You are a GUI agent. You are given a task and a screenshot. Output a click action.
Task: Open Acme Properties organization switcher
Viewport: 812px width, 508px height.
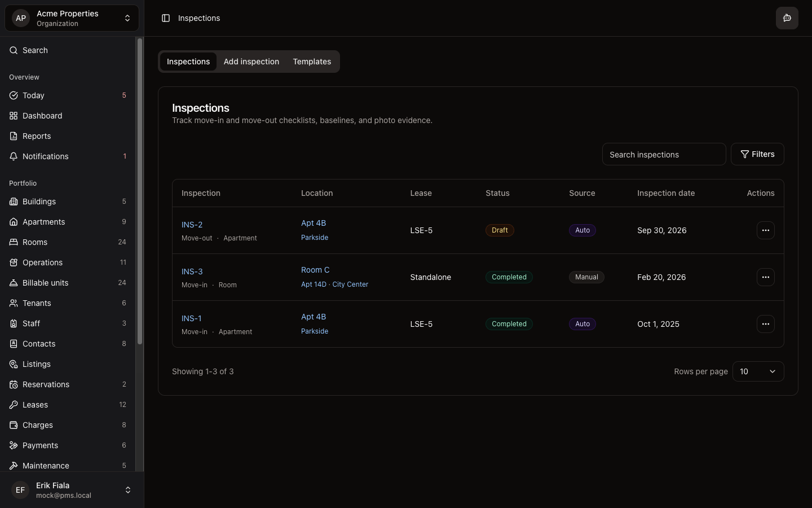tap(72, 18)
